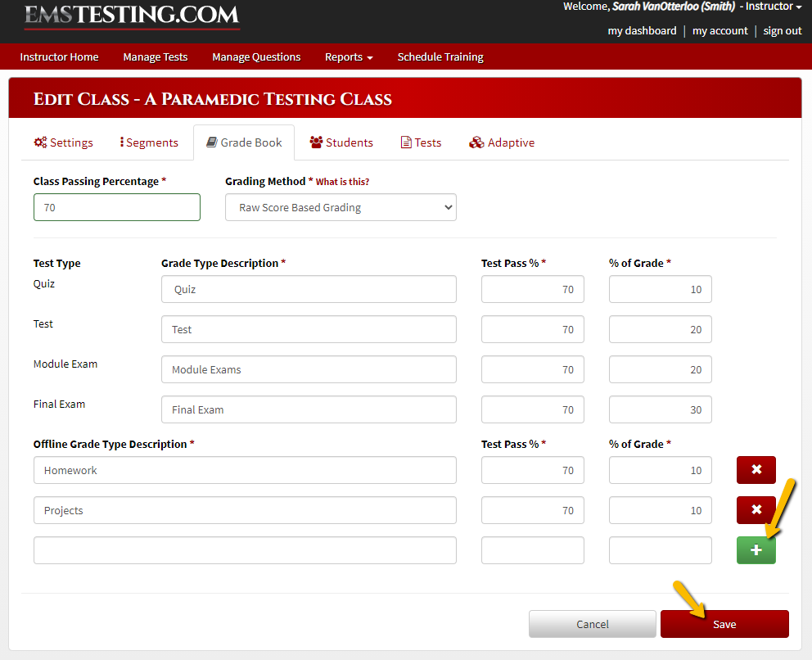Expand the Reports menu
812x660 pixels.
tap(349, 57)
